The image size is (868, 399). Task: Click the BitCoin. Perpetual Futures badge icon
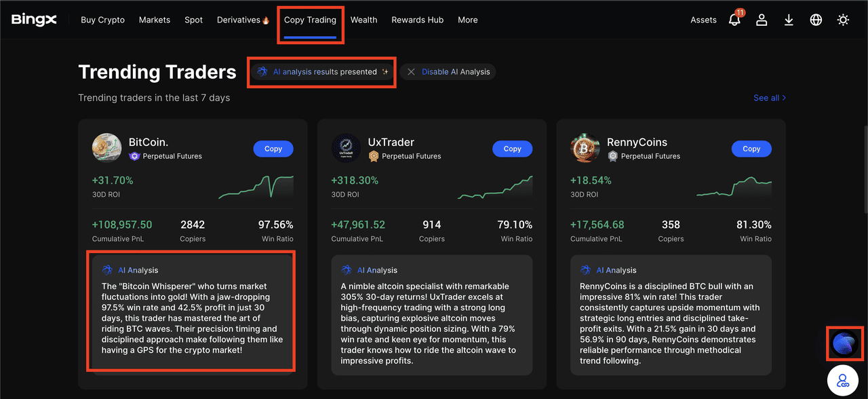pyautogui.click(x=134, y=156)
